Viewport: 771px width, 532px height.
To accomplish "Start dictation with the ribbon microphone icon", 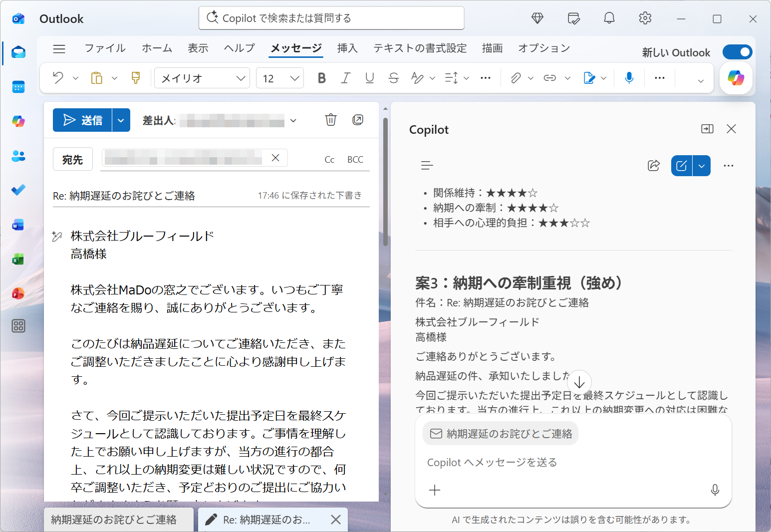I will 629,78.
